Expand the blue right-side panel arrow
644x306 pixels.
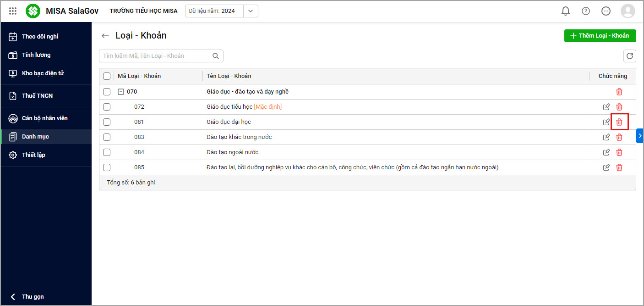click(640, 136)
